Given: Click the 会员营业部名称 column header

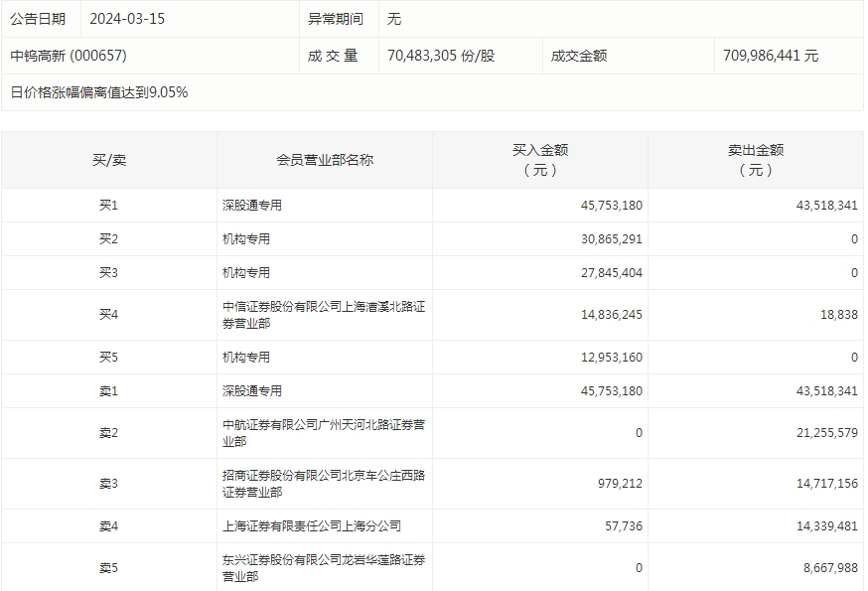Looking at the screenshot, I should coord(325,160).
